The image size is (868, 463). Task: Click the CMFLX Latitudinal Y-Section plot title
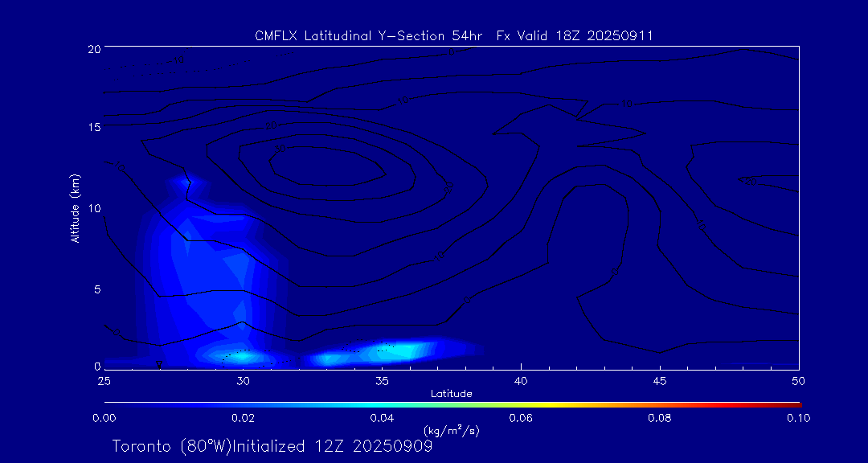(453, 35)
